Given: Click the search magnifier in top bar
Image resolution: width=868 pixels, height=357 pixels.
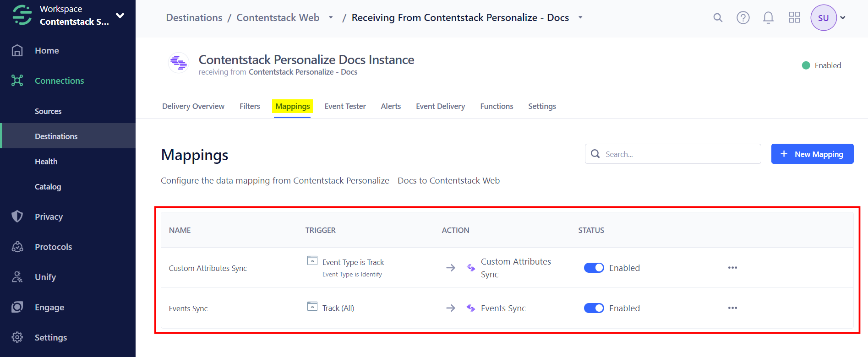Looking at the screenshot, I should [x=718, y=18].
